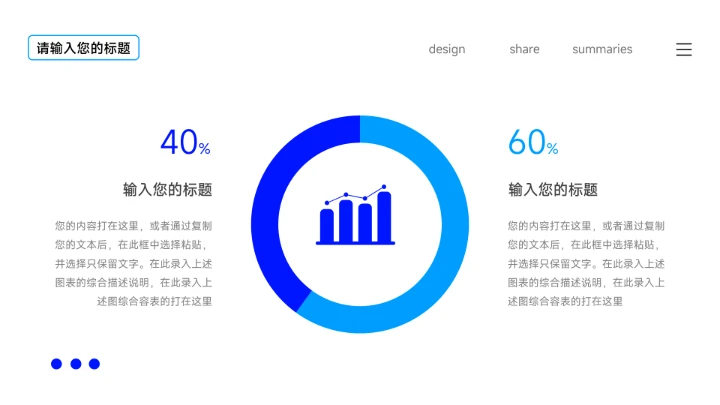Click the tallest bar in the chart icon
The image size is (720, 405).
[x=384, y=218]
